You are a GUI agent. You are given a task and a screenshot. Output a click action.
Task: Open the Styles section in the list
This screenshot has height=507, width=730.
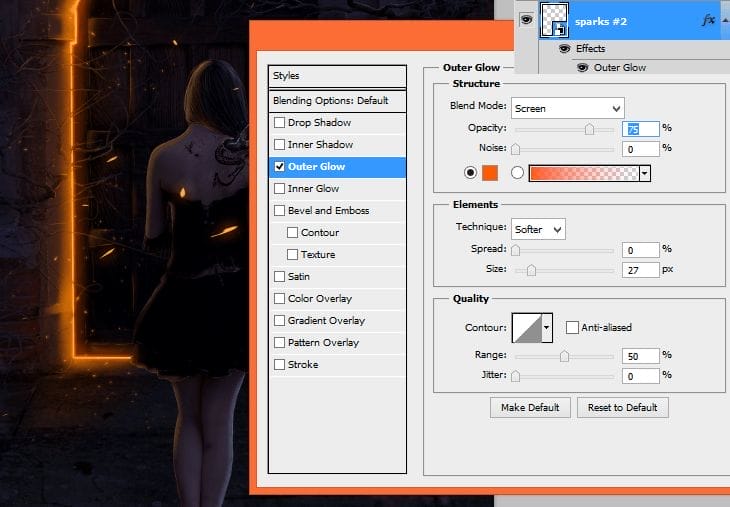pyautogui.click(x=337, y=76)
